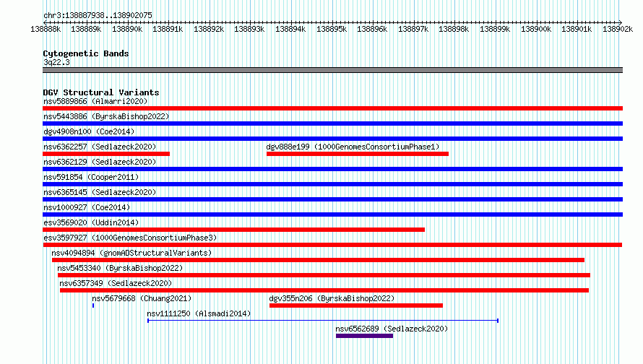Open the esv3569020 (Uddin2014) label
This screenshot has height=364, width=643.
tap(91, 222)
